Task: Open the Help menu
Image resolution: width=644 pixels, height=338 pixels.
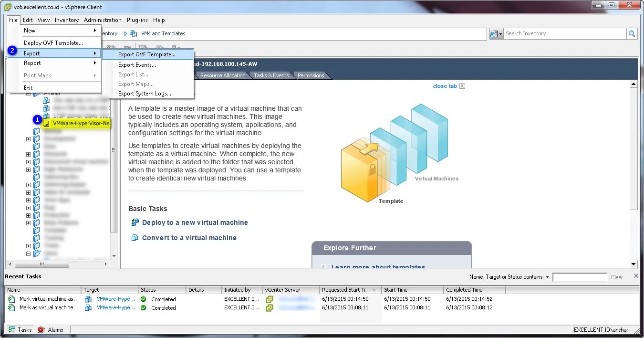Action: [x=159, y=20]
